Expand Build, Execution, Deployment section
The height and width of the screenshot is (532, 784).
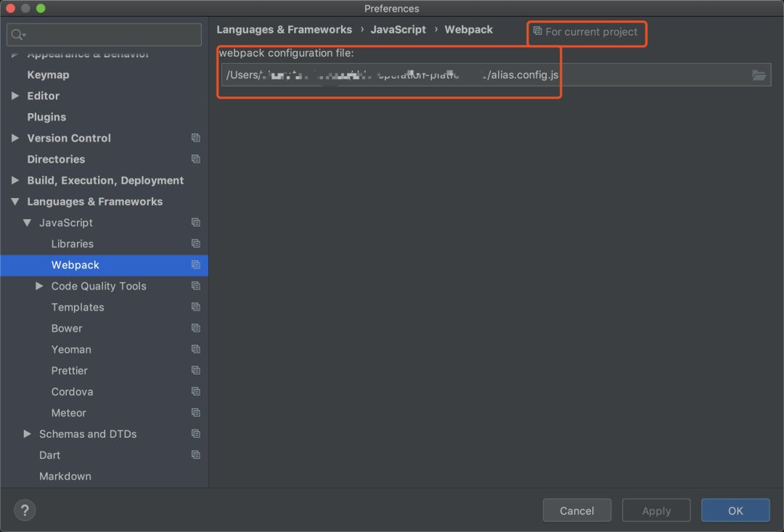pyautogui.click(x=15, y=180)
